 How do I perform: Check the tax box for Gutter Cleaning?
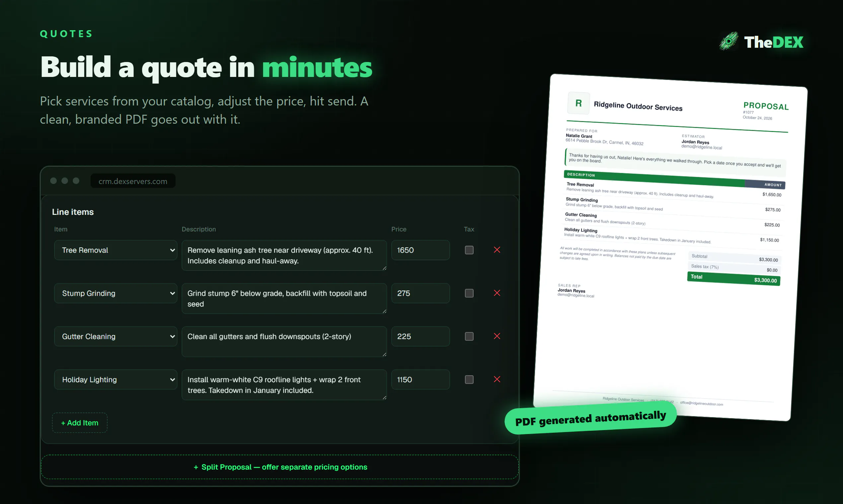[x=469, y=336]
